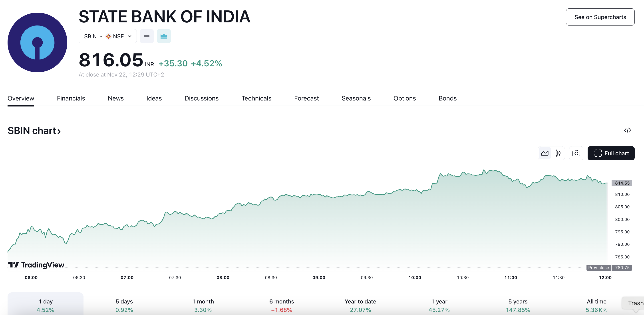
Task: Click the NSE exchange flag icon
Action: point(108,36)
